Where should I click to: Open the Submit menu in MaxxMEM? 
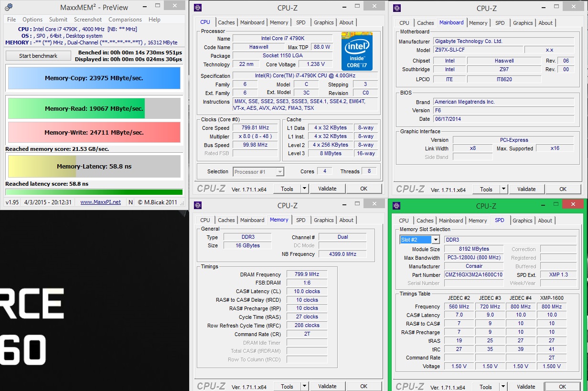(58, 20)
